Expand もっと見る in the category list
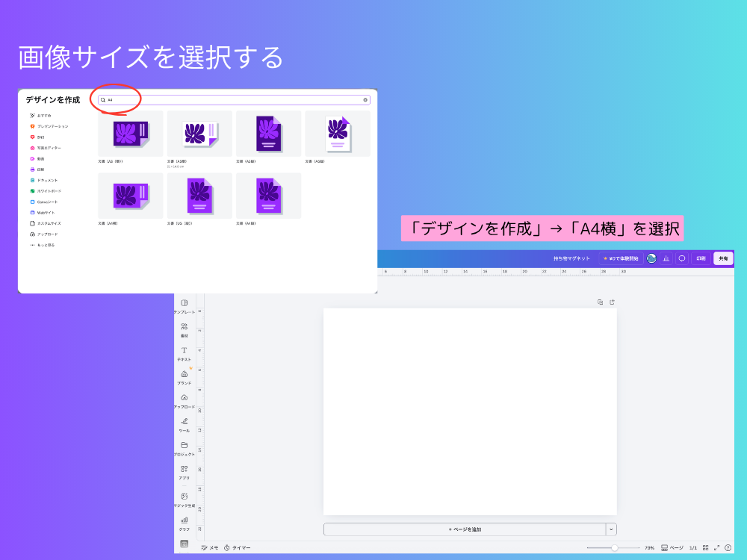This screenshot has height=560, width=747. (43, 245)
